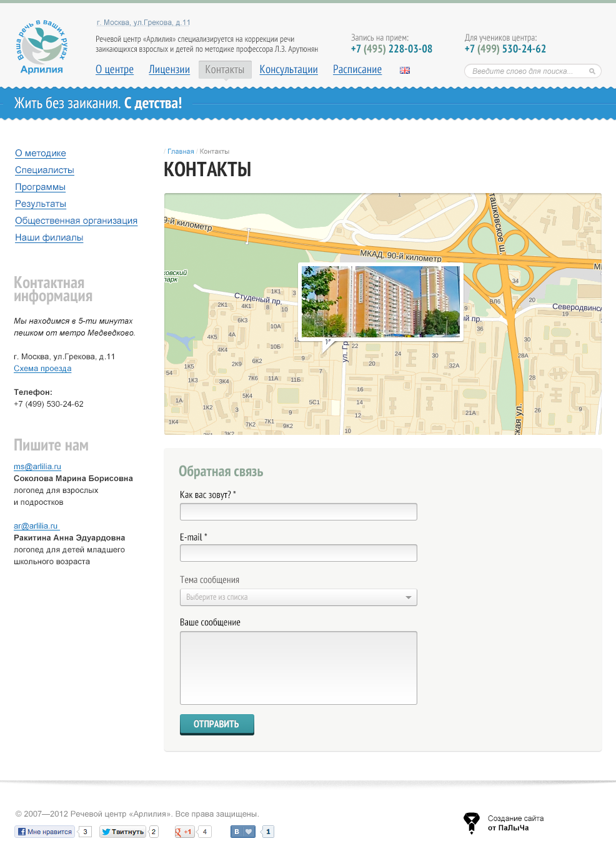Click the ms@arlilia.ru email link
Image resolution: width=616 pixels, height=866 pixels.
tap(37, 467)
